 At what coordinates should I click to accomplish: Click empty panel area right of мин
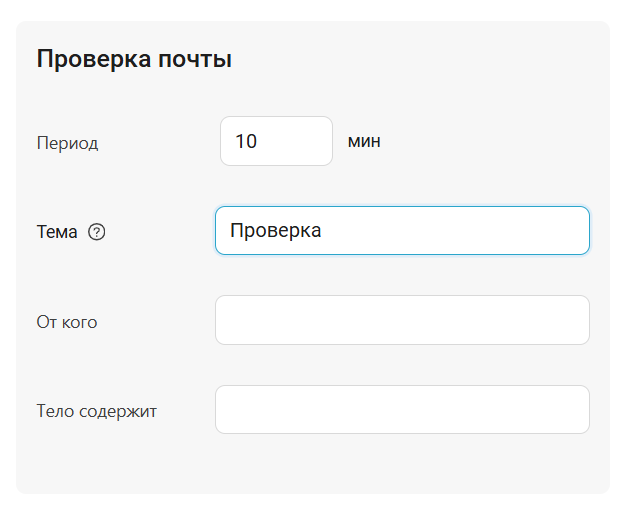click(490, 141)
